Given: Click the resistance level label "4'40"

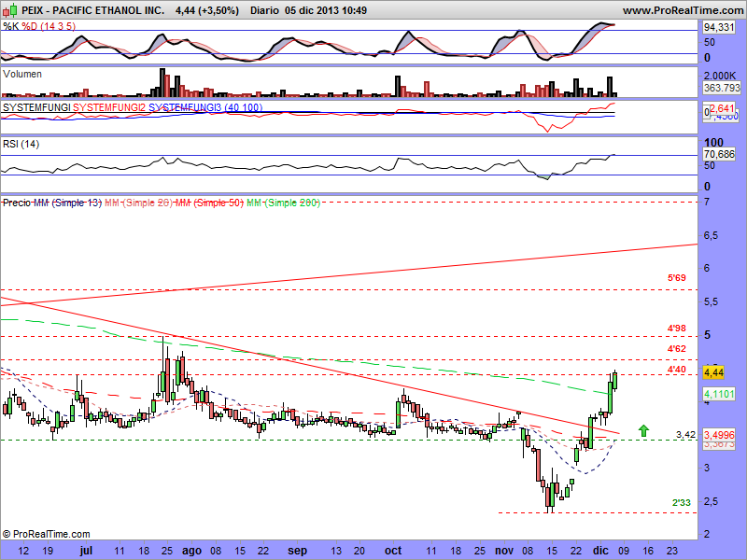Looking at the screenshot, I should coord(676,369).
